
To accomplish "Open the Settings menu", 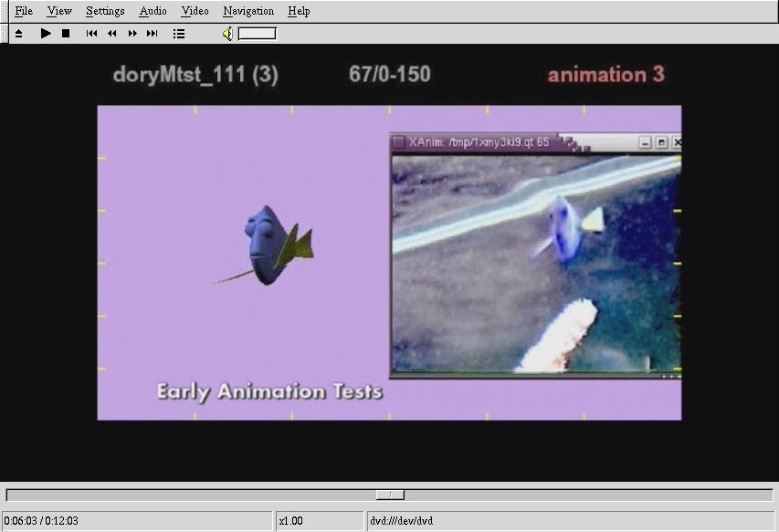I will (x=105, y=11).
